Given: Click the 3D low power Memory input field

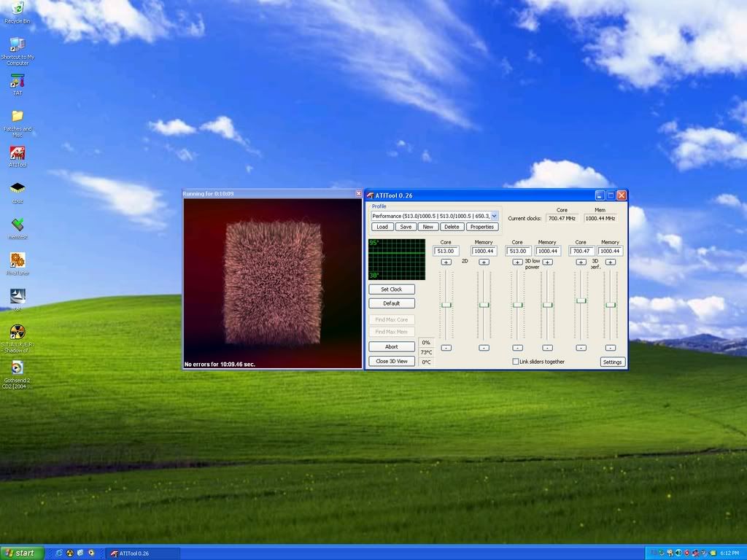Looking at the screenshot, I should click(x=548, y=251).
